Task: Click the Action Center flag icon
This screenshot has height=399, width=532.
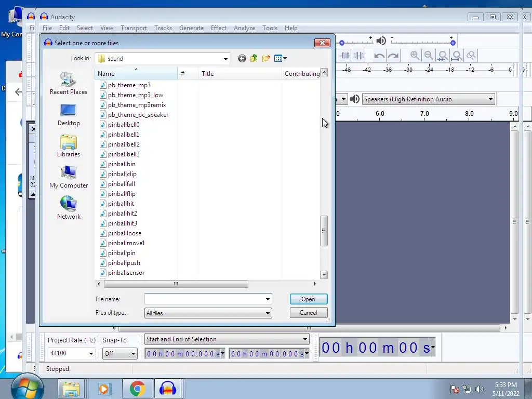Action: pyautogui.click(x=455, y=389)
